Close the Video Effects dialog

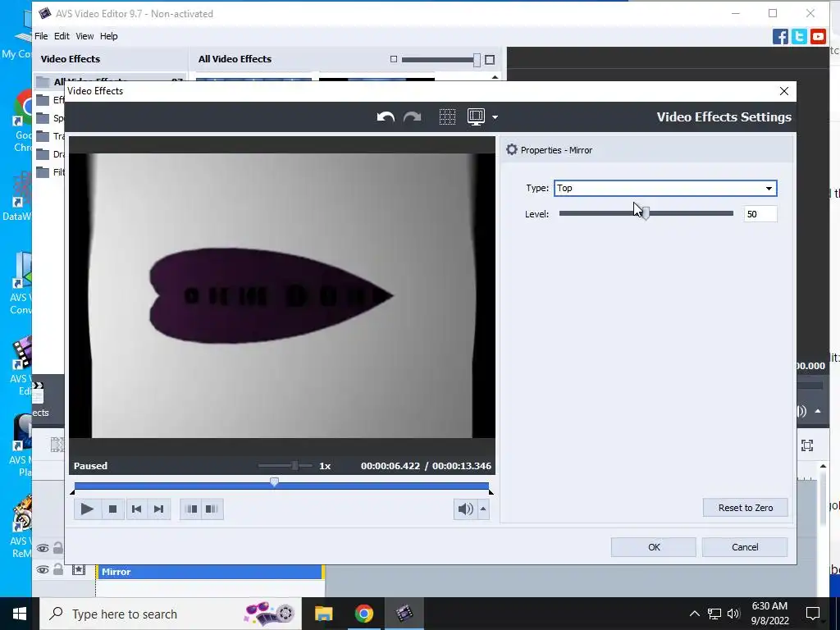click(784, 91)
